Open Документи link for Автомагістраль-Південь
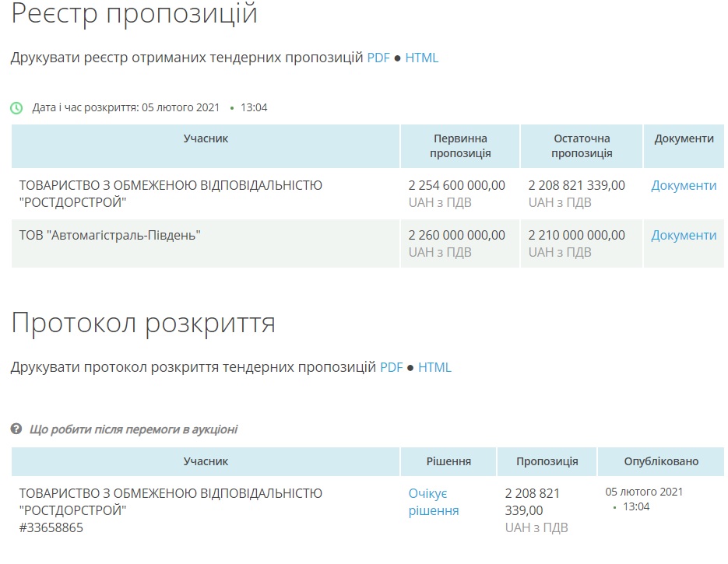728x564 pixels. point(684,235)
